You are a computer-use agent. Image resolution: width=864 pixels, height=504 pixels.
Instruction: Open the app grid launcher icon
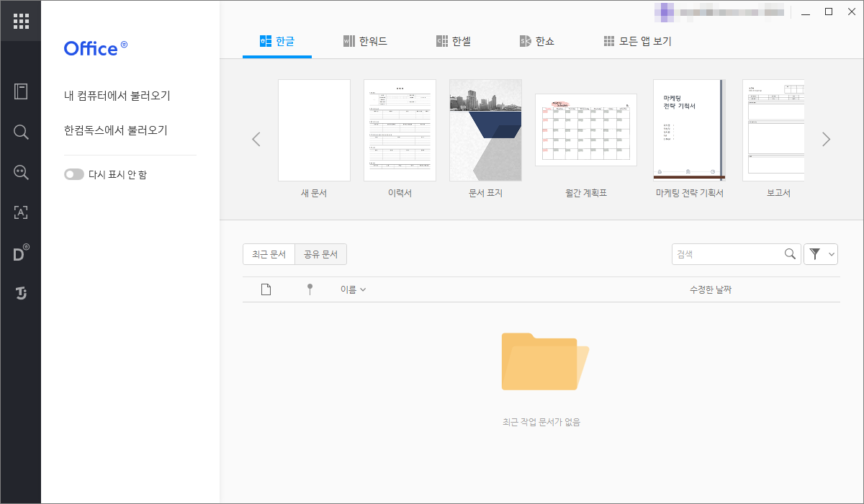click(21, 21)
